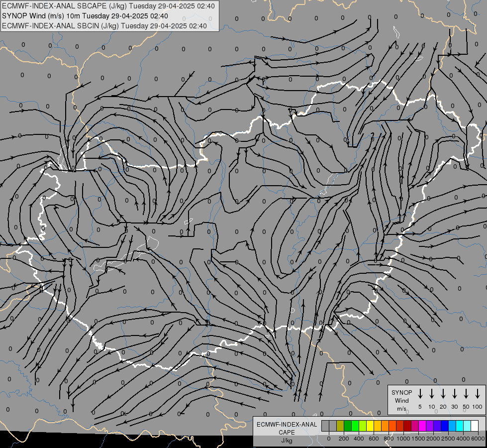Click the 800 value on CAPE scale
This screenshot has height=448, width=487.
389,439
